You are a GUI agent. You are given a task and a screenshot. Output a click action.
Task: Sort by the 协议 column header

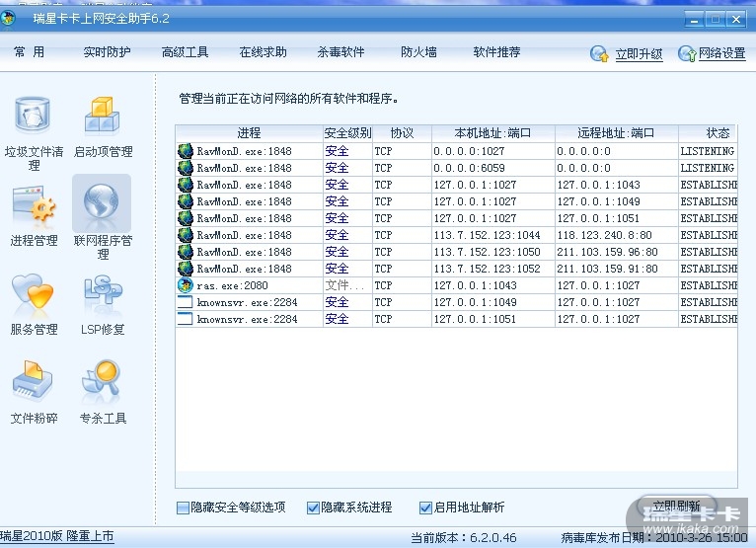point(402,133)
